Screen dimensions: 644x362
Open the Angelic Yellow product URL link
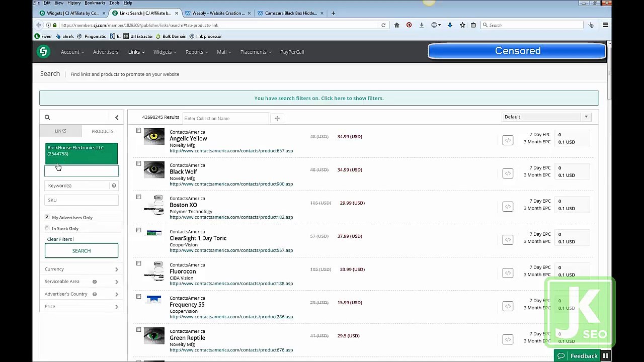[231, 151]
